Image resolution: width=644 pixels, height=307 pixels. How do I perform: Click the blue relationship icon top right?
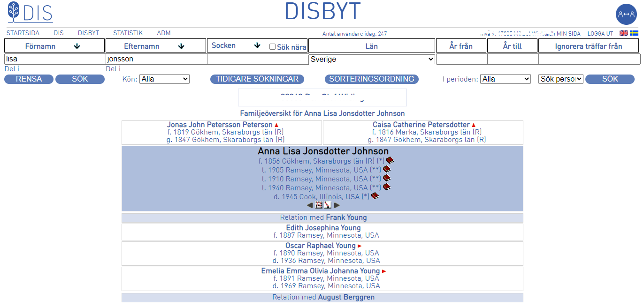[x=626, y=14]
